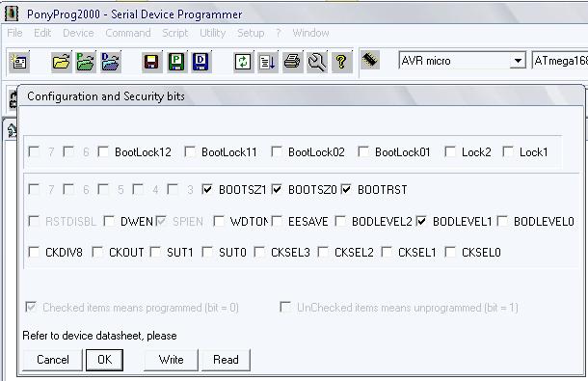Open the AVR micro device family dropdown

[518, 61]
